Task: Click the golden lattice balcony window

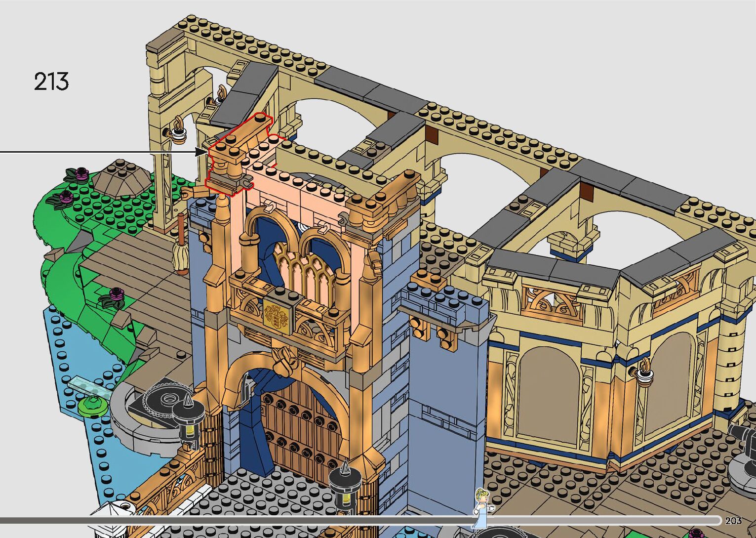Action: [302, 272]
